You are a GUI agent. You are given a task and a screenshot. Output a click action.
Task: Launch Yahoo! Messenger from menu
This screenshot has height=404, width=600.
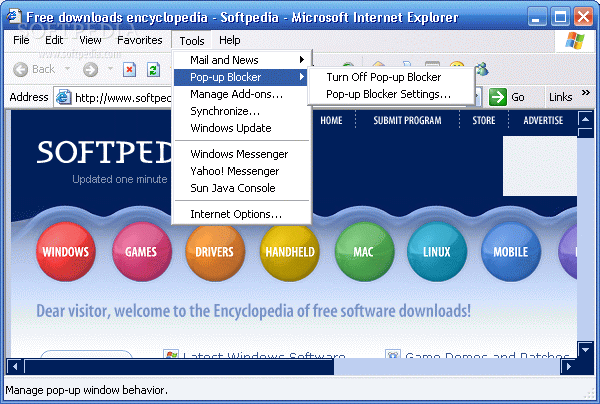pos(241,171)
